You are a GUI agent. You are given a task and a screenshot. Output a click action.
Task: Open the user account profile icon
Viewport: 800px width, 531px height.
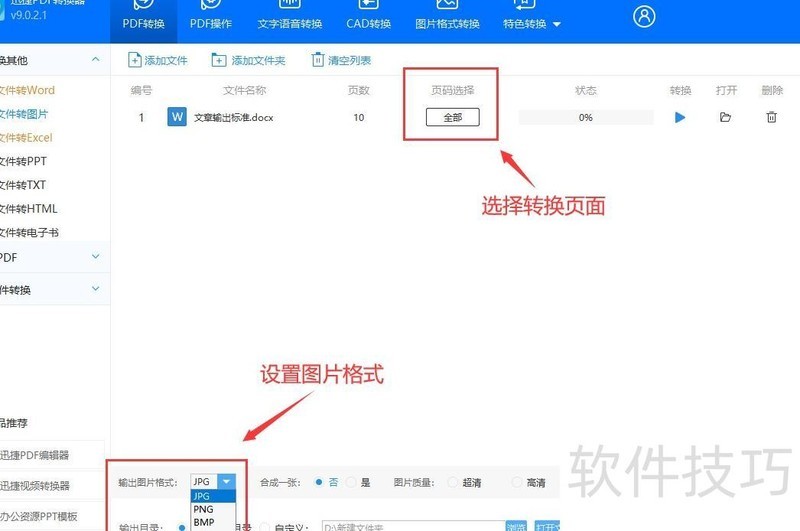[x=644, y=16]
